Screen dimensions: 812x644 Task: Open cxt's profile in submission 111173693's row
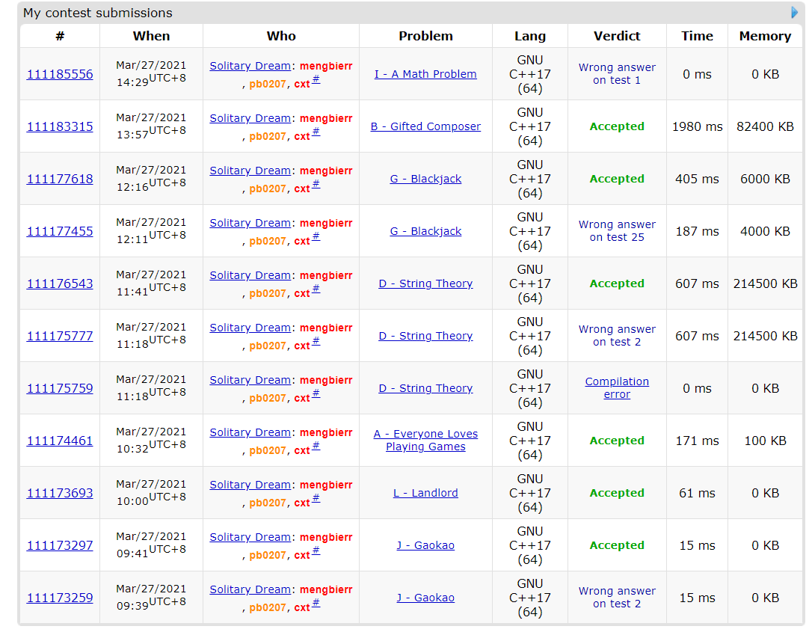[x=301, y=503]
